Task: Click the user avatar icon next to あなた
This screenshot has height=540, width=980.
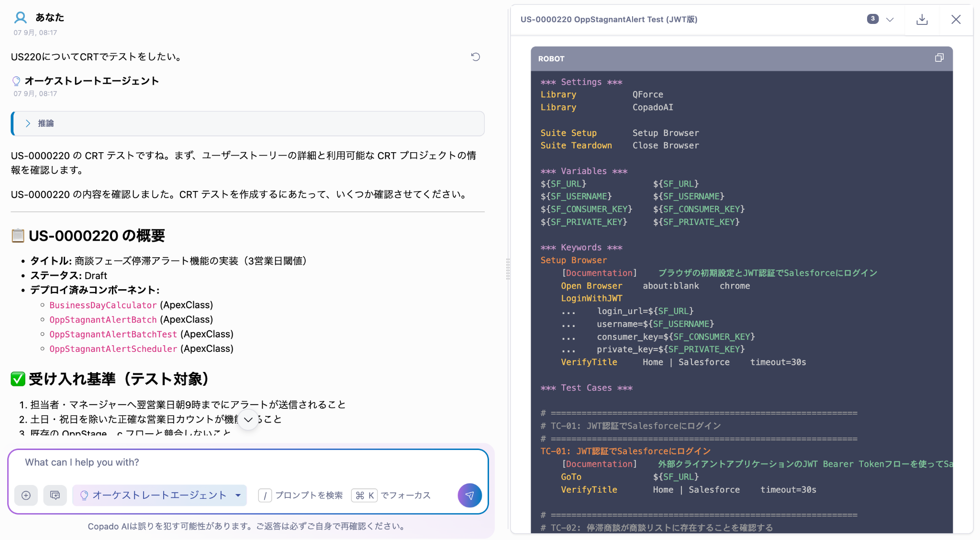Action: [x=20, y=18]
